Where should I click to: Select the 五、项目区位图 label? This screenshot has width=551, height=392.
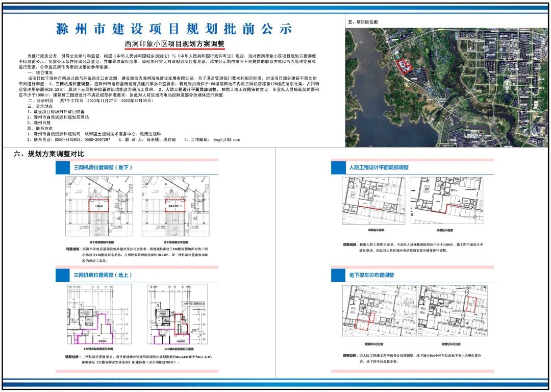pyautogui.click(x=363, y=22)
